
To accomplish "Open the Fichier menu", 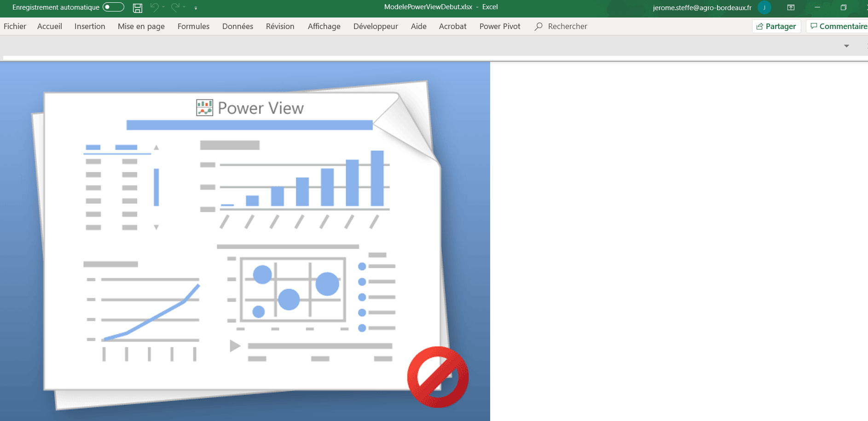I will pyautogui.click(x=15, y=26).
